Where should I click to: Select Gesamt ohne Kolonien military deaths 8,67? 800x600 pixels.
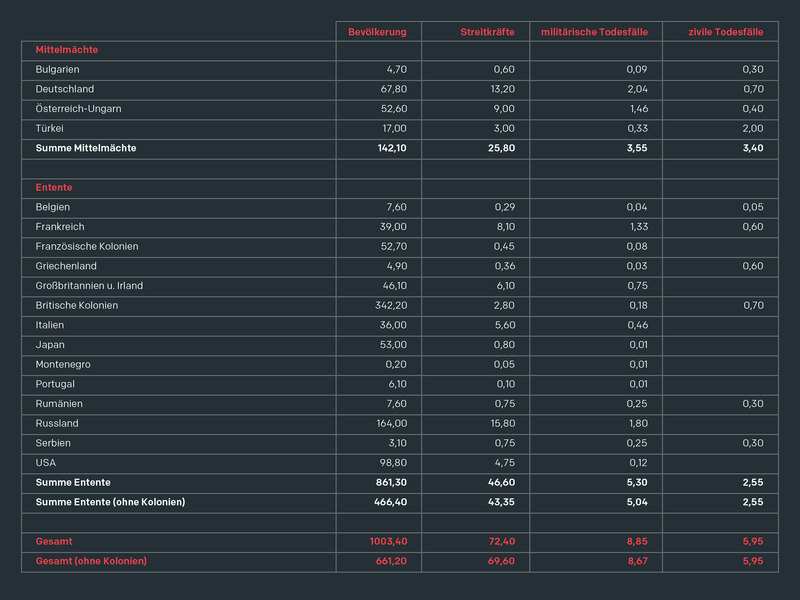(x=637, y=561)
